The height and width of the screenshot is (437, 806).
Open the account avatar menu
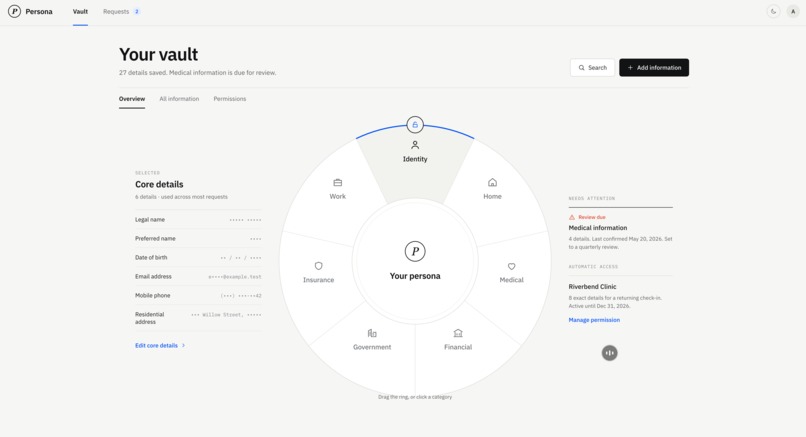point(793,11)
